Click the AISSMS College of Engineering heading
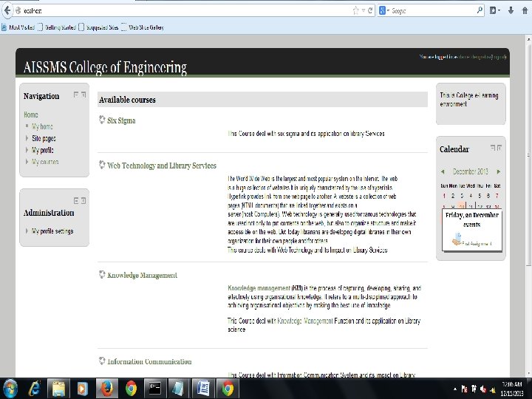Image resolution: width=532 pixels, height=399 pixels. click(105, 67)
